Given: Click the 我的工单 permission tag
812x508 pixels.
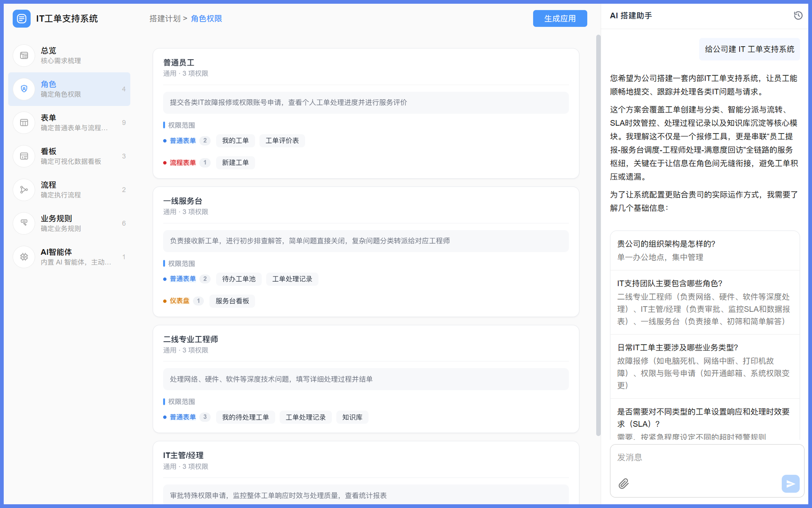Looking at the screenshot, I should tap(235, 140).
